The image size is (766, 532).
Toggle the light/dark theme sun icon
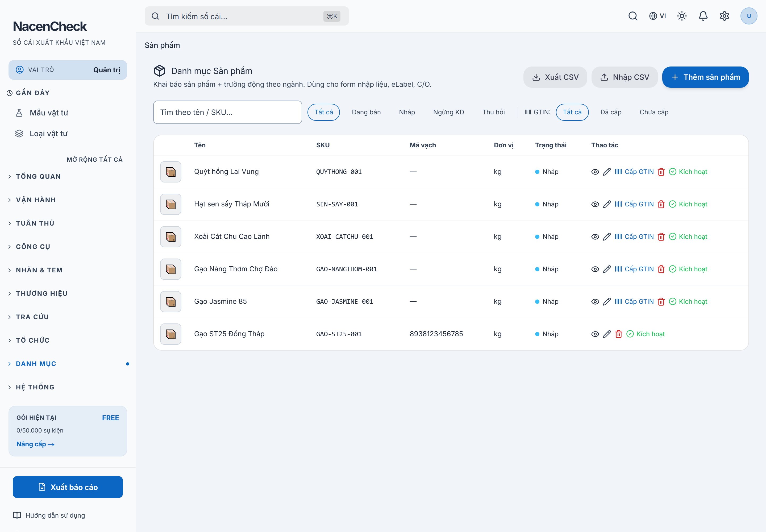(x=682, y=16)
